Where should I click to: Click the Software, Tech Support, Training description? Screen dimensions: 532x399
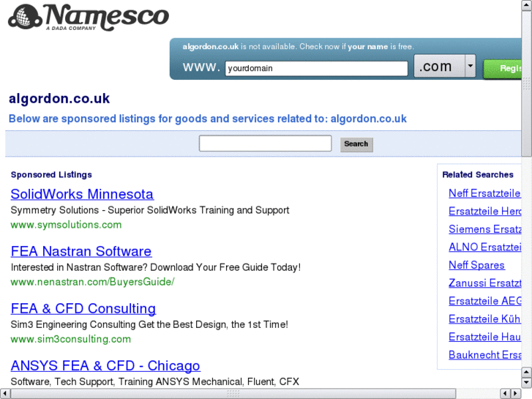point(154,381)
